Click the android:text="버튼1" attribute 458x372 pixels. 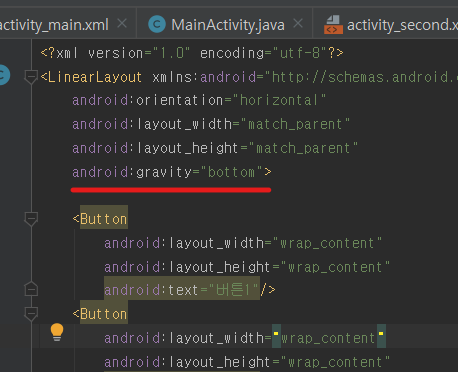coord(182,290)
